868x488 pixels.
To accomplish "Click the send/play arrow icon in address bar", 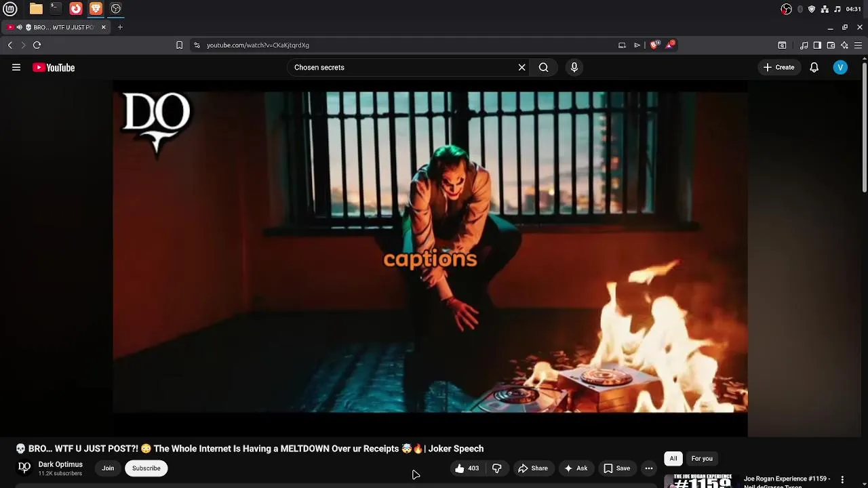I will click(x=637, y=45).
